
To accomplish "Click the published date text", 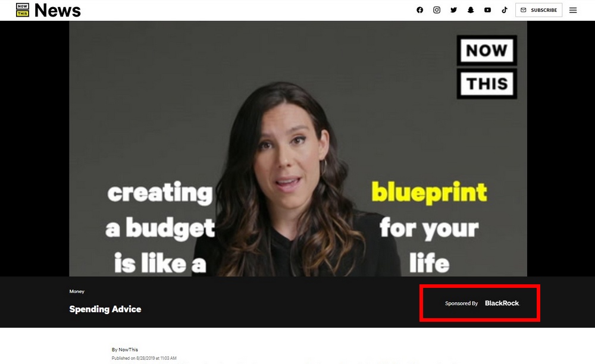I will (144, 358).
